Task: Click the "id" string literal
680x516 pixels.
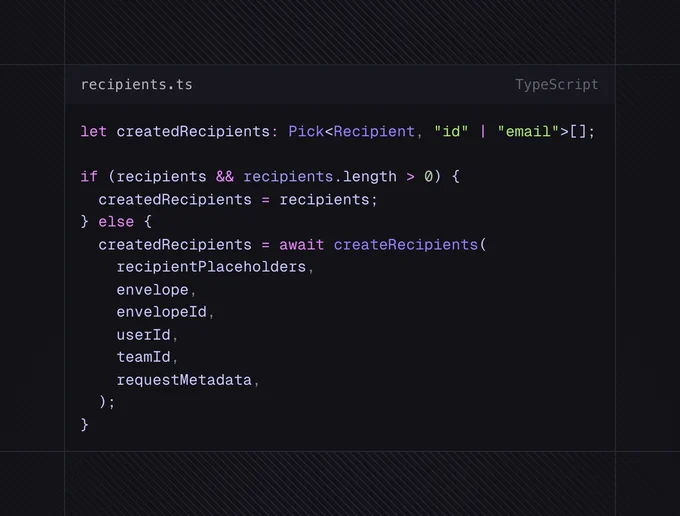Action: click(x=452, y=131)
